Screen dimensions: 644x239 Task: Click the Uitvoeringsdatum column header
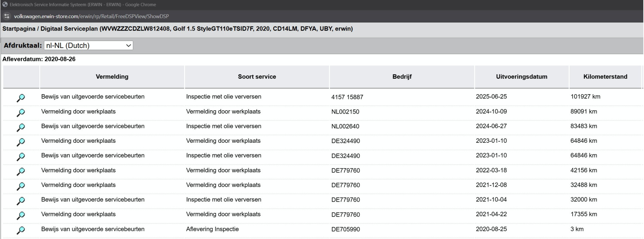coord(522,77)
